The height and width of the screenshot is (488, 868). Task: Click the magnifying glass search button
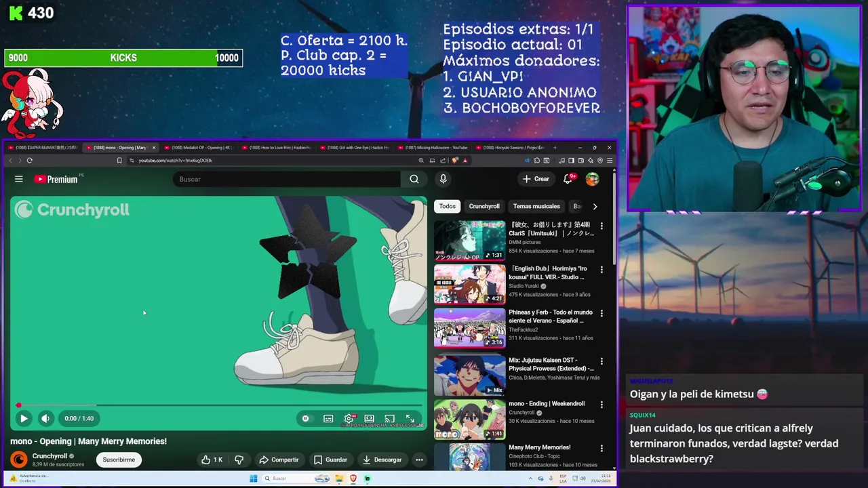click(x=414, y=179)
